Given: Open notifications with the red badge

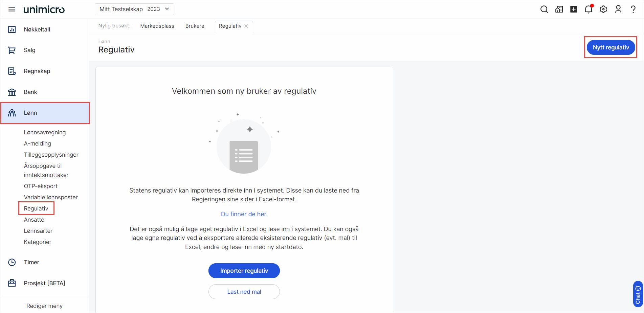Looking at the screenshot, I should click(589, 9).
